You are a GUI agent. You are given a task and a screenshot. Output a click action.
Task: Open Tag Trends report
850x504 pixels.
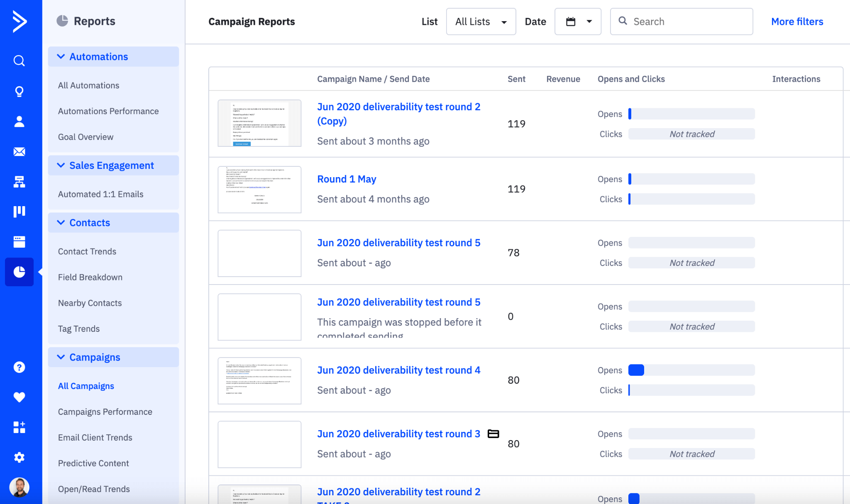point(79,329)
